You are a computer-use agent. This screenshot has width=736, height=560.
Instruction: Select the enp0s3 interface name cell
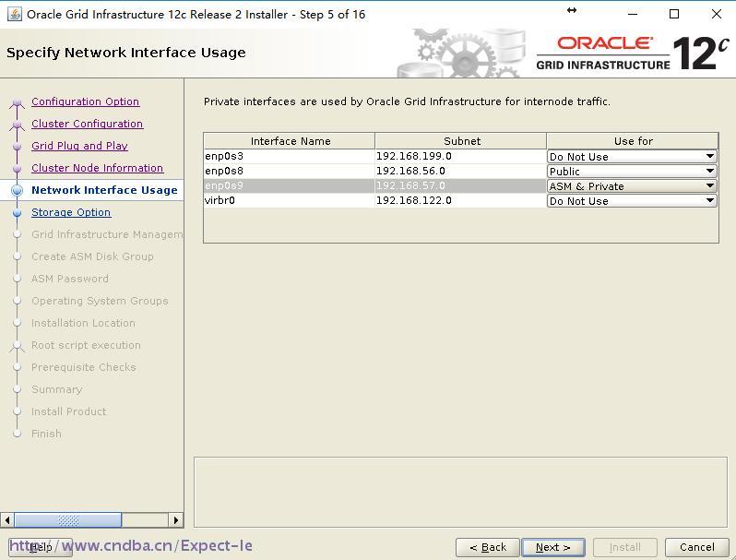point(290,156)
